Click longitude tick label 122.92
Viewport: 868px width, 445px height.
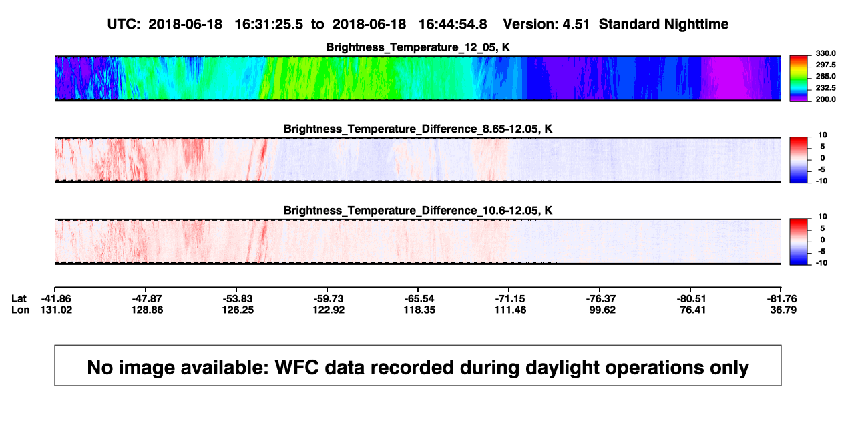(x=327, y=310)
